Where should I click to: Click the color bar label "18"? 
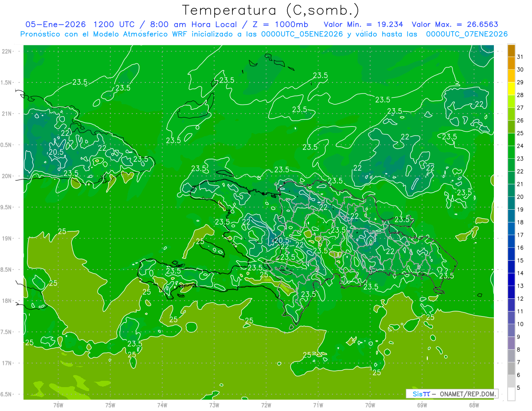pos(520,222)
